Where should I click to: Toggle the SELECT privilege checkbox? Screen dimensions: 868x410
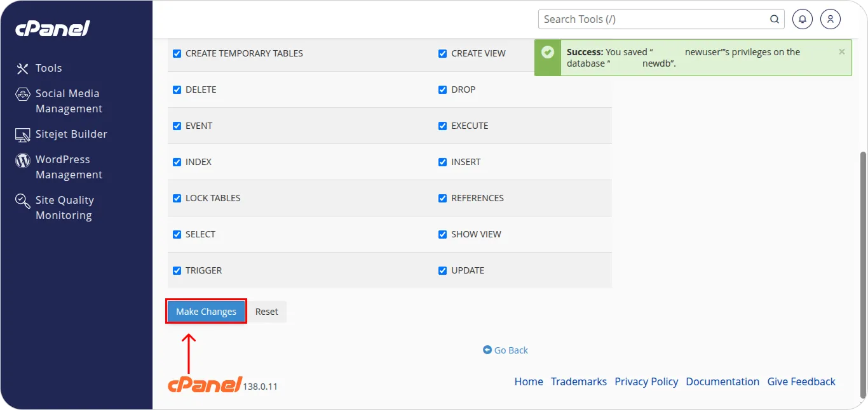[x=177, y=234]
